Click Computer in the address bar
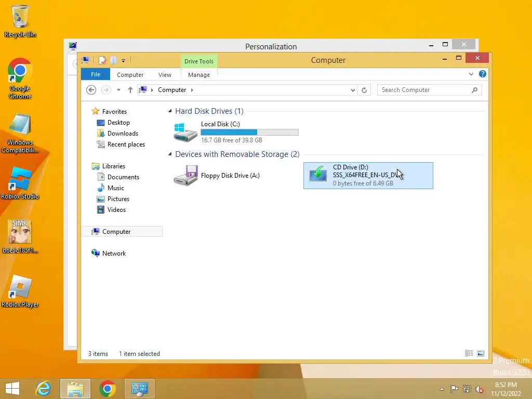Screen dimensions: 532x399 coord(172,90)
